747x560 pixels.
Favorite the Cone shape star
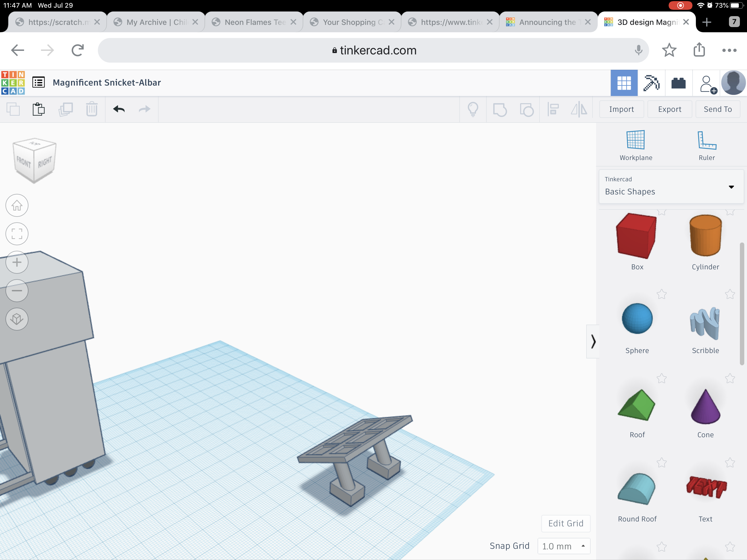pyautogui.click(x=730, y=378)
